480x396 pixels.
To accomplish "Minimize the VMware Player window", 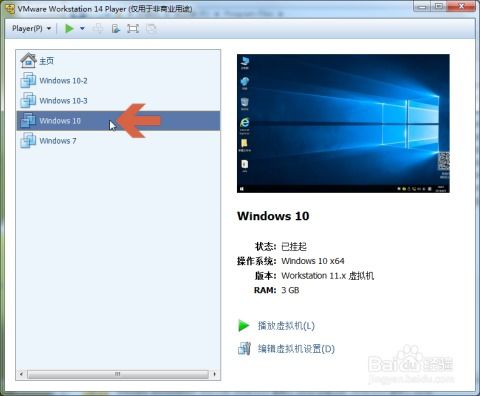I will (x=422, y=6).
